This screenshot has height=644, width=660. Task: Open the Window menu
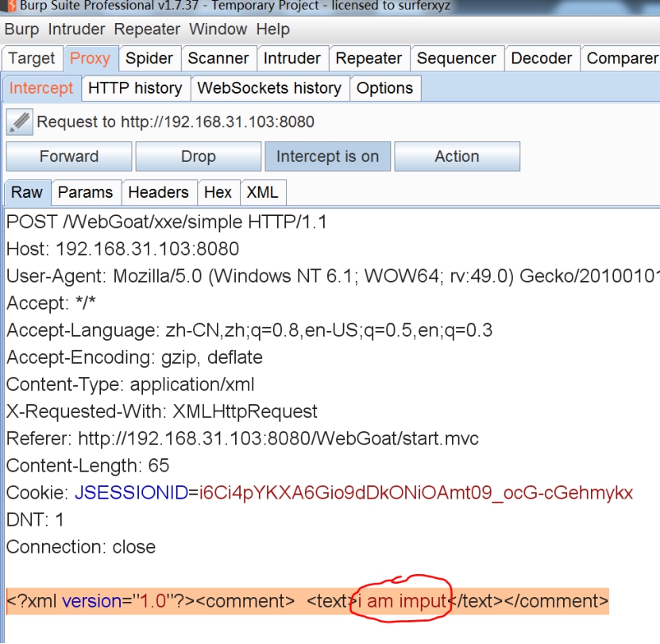[218, 29]
